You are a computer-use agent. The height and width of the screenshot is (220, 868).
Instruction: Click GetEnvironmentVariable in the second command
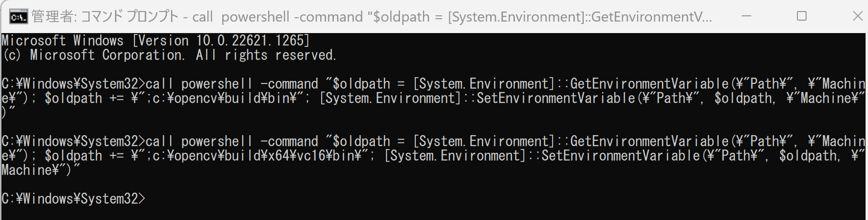650,141
